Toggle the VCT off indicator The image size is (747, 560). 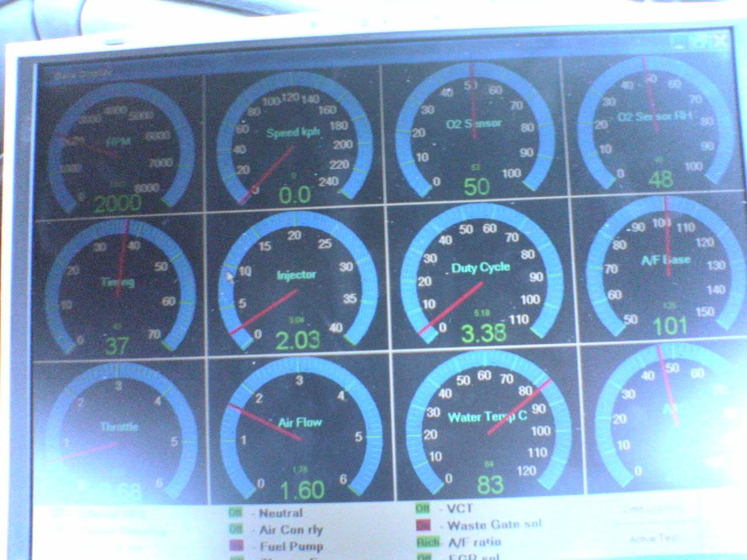pyautogui.click(x=423, y=509)
